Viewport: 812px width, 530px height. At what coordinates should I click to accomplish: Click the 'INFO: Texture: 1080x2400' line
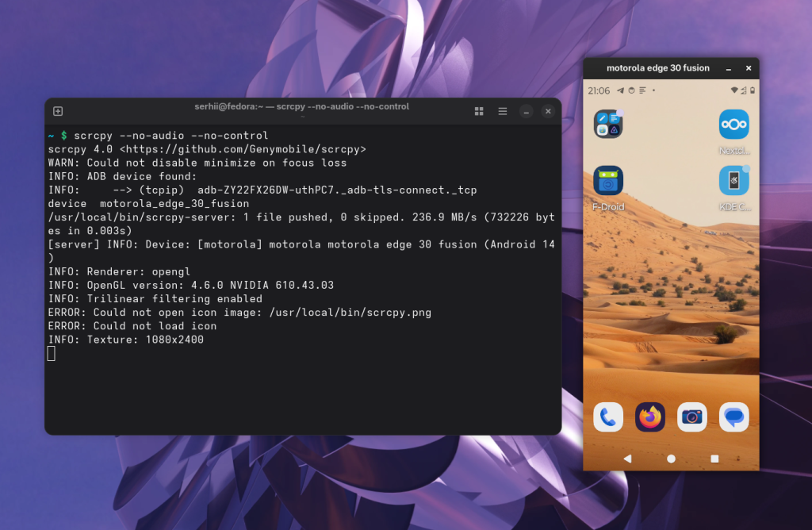126,340
